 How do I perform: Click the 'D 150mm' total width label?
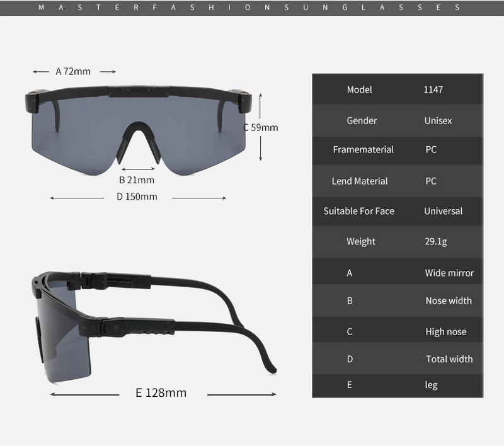(137, 197)
